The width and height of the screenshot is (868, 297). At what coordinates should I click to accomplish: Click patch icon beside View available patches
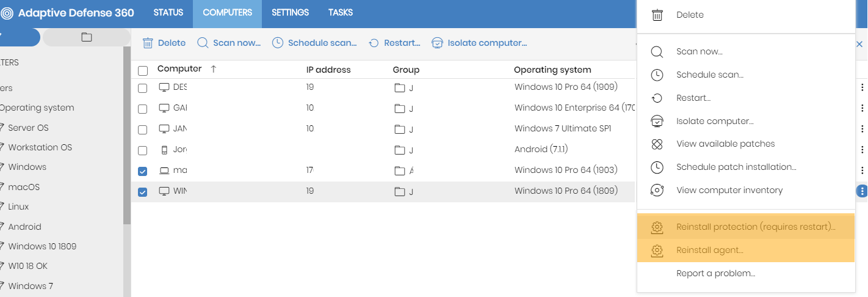(x=657, y=144)
